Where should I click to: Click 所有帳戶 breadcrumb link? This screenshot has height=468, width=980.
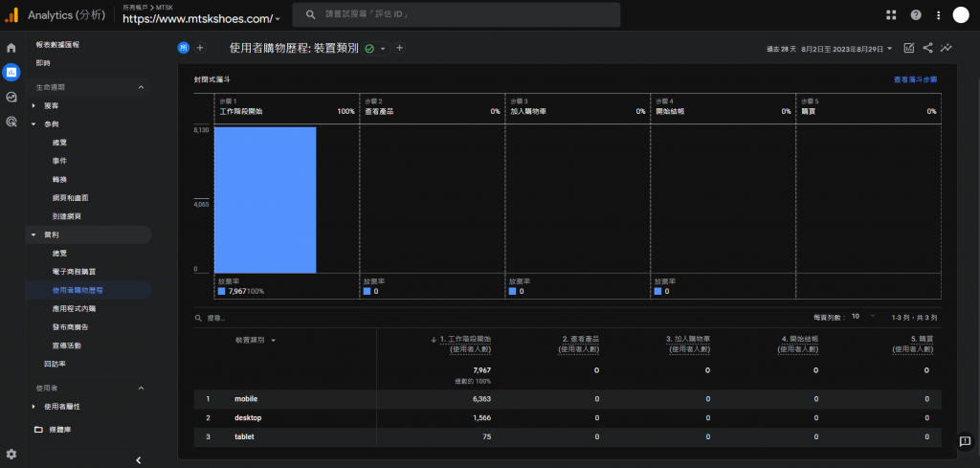[x=134, y=7]
